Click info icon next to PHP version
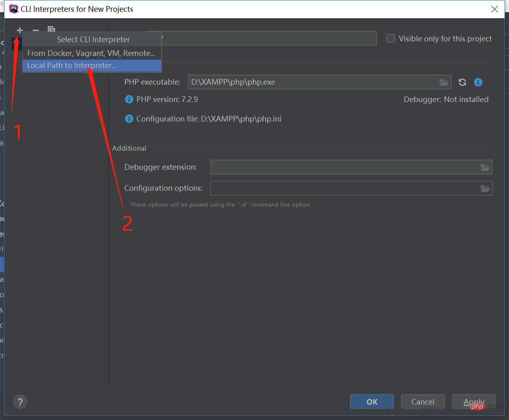509x420 pixels. point(129,99)
